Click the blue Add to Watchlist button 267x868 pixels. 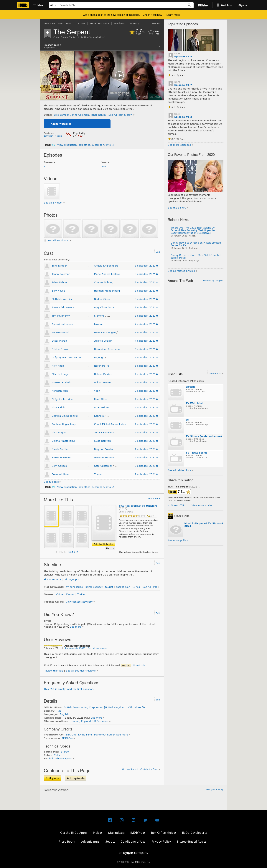pos(77,124)
